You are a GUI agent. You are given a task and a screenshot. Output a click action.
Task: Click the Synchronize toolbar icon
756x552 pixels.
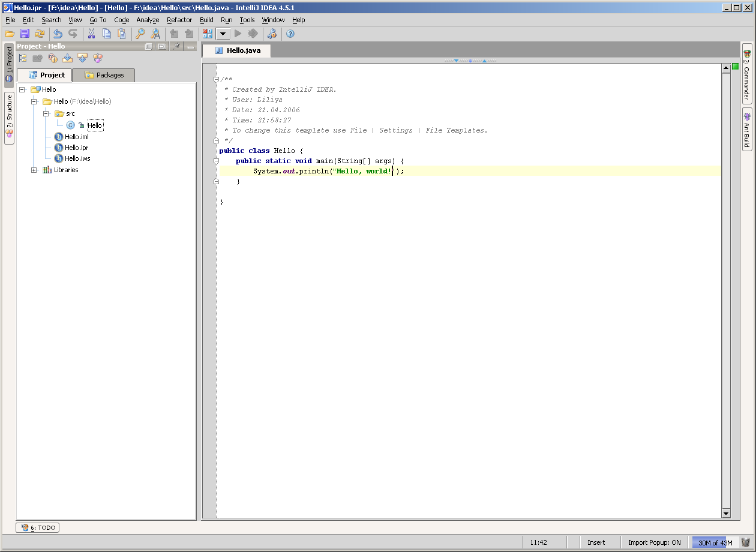click(x=40, y=34)
